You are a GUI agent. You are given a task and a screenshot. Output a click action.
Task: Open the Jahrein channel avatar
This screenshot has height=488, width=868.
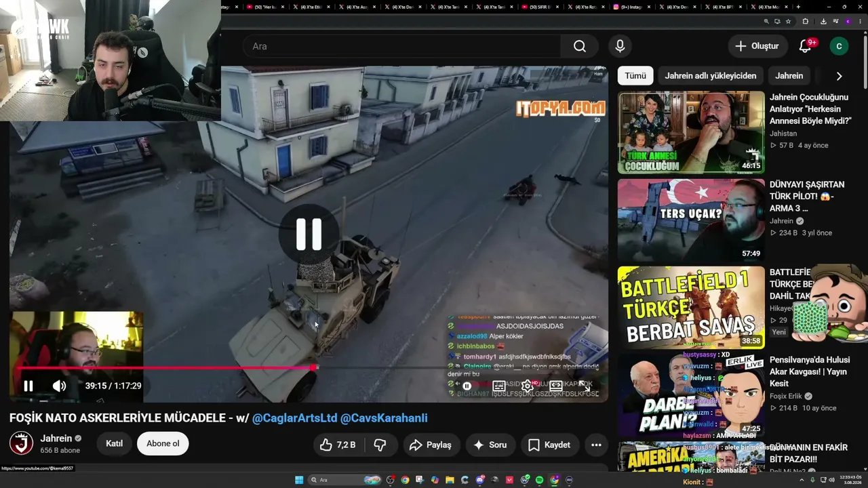[x=21, y=443]
